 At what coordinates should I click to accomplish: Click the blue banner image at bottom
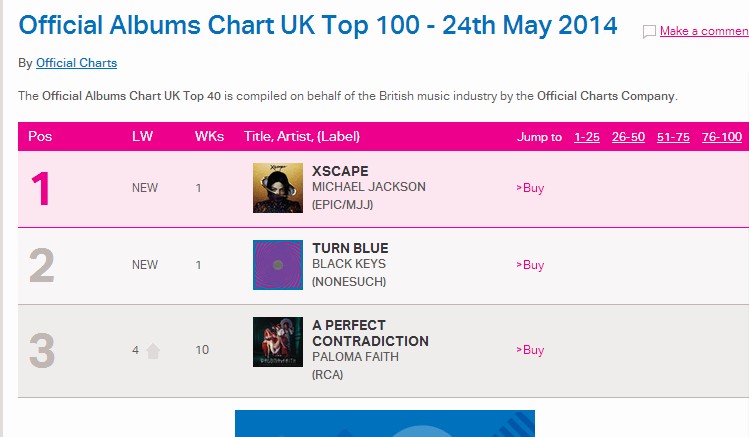(x=385, y=424)
